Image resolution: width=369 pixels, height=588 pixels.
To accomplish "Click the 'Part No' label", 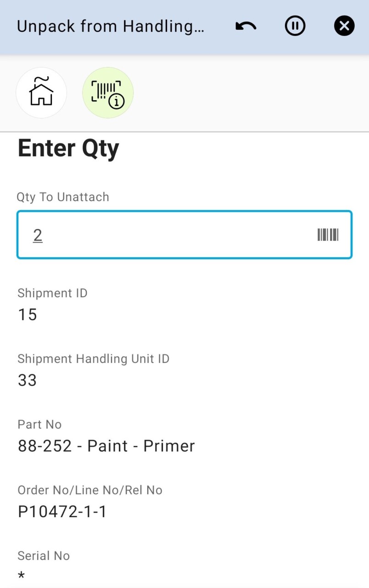I will click(x=39, y=424).
